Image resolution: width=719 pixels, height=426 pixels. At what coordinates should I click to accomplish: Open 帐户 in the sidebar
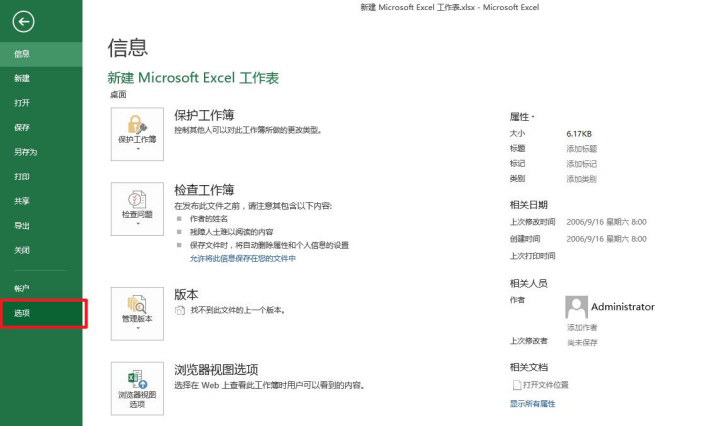click(x=41, y=288)
